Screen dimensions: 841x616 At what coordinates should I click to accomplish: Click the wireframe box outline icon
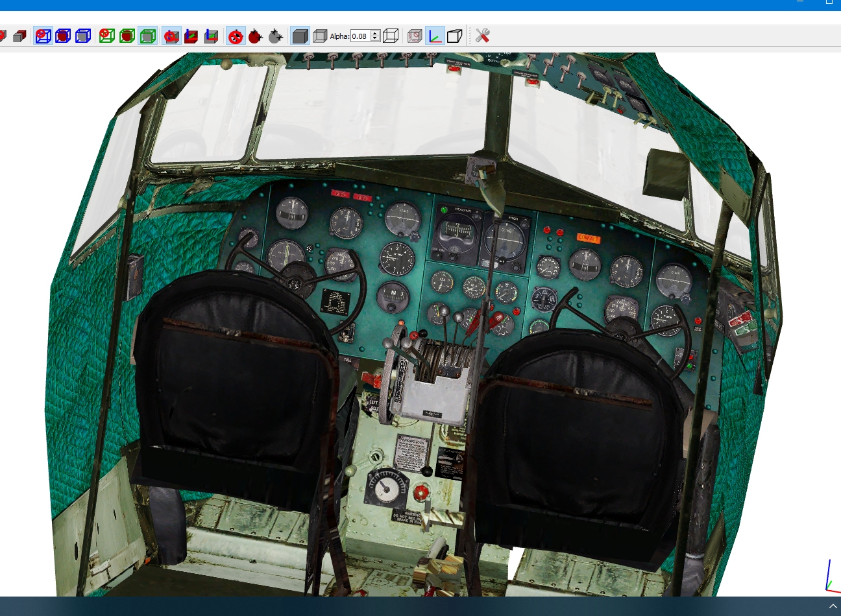pyautogui.click(x=391, y=36)
